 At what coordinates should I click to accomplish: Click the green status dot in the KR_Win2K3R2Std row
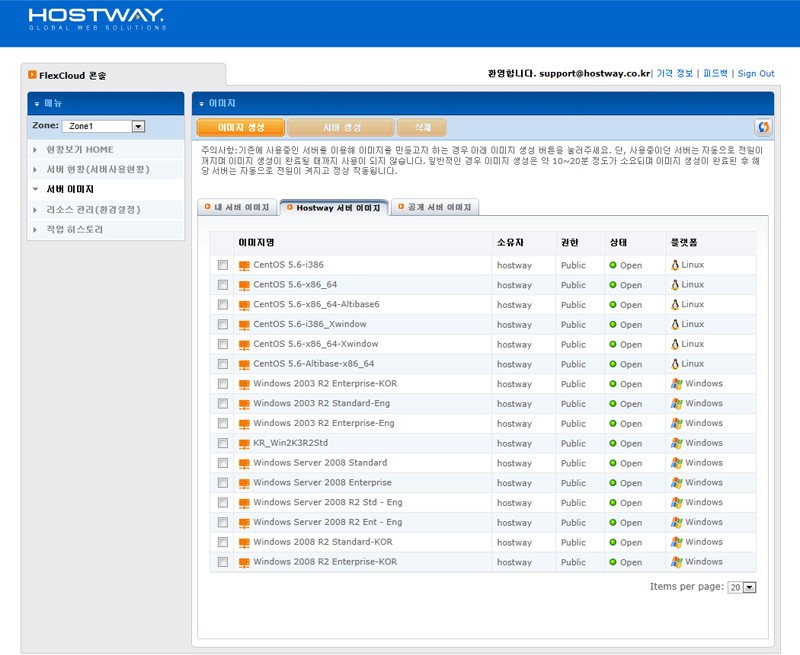(613, 443)
